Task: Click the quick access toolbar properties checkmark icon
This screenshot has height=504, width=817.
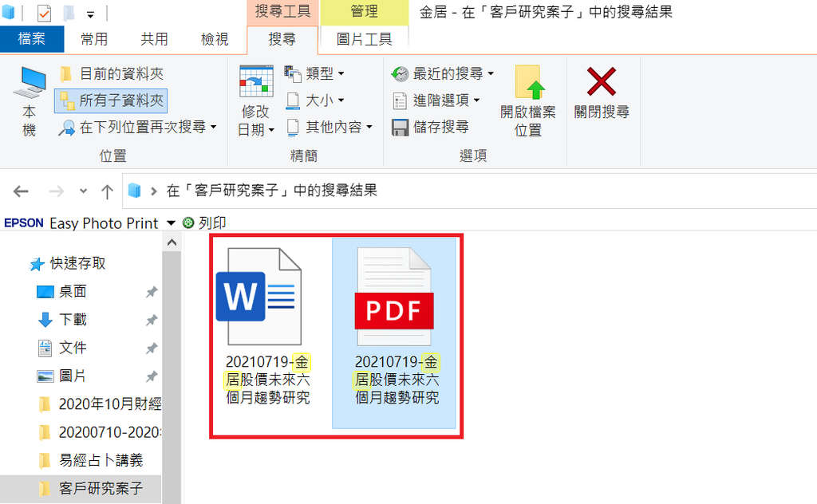Action: (45, 13)
